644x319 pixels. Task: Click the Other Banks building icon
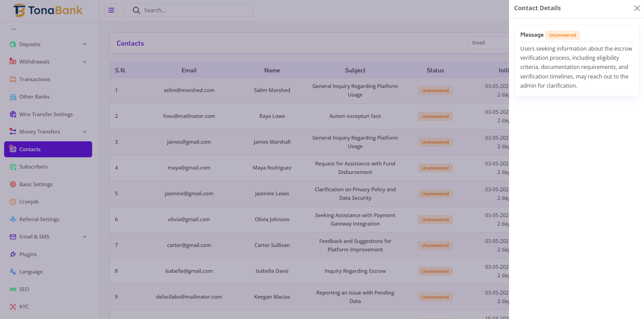[13, 97]
